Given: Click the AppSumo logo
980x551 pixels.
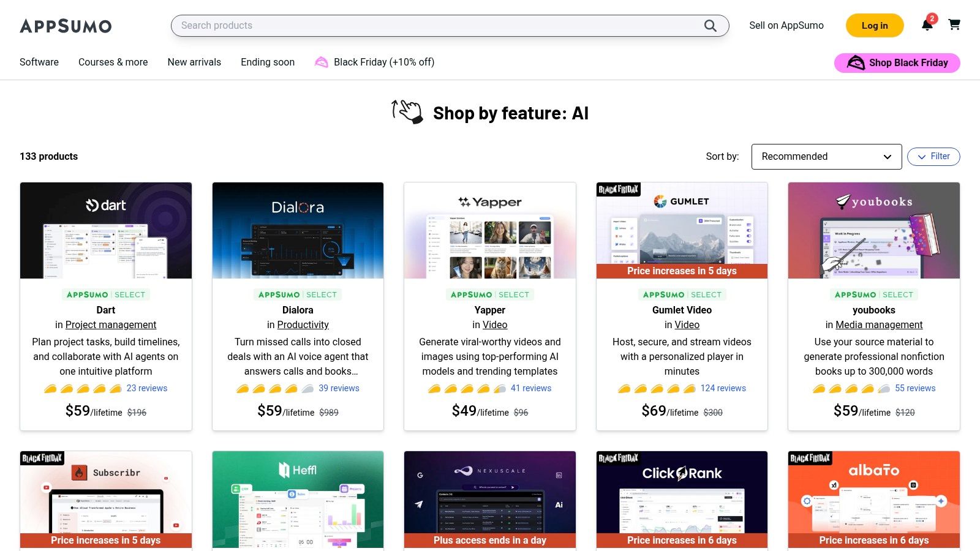Looking at the screenshot, I should pos(66,26).
